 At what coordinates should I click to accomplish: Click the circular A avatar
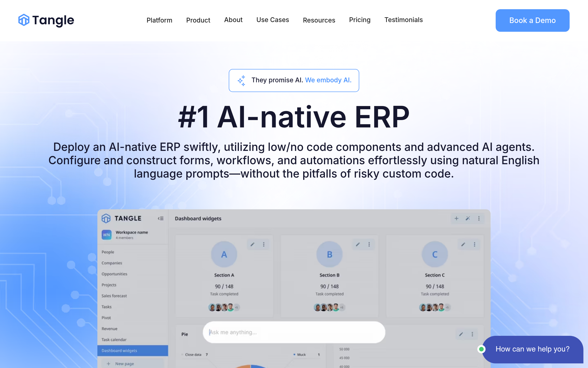(224, 254)
